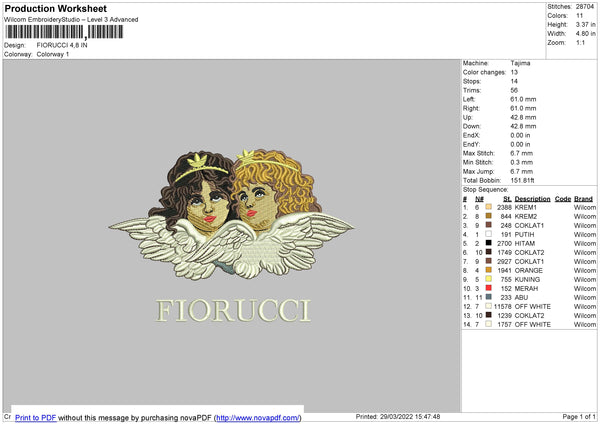Click the Zoom value 1:1
Image resolution: width=600 pixels, height=424 pixels.
(x=580, y=42)
